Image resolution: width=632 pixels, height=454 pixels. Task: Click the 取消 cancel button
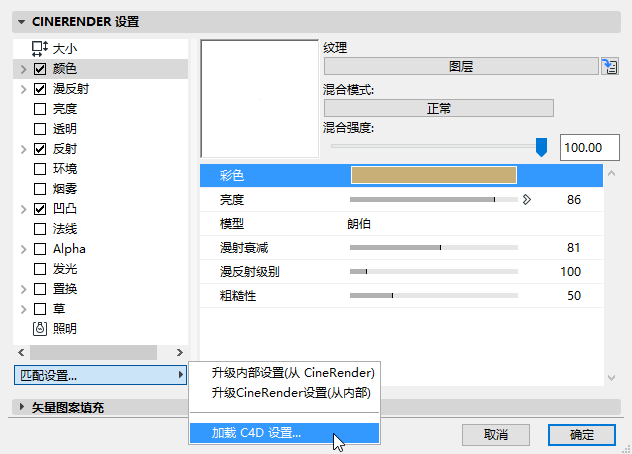tap(496, 435)
